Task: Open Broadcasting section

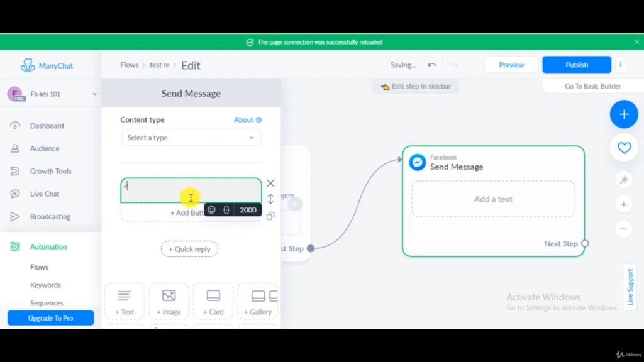Action: (50, 216)
